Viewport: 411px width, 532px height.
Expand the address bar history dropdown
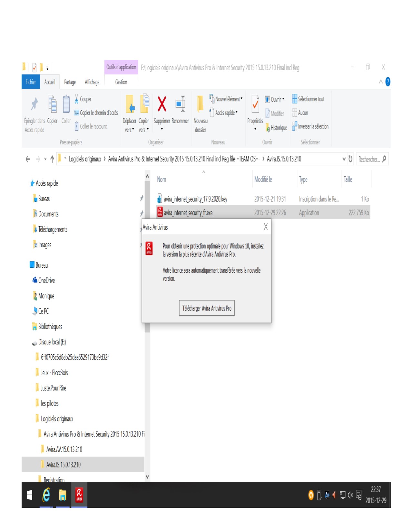pyautogui.click(x=344, y=159)
